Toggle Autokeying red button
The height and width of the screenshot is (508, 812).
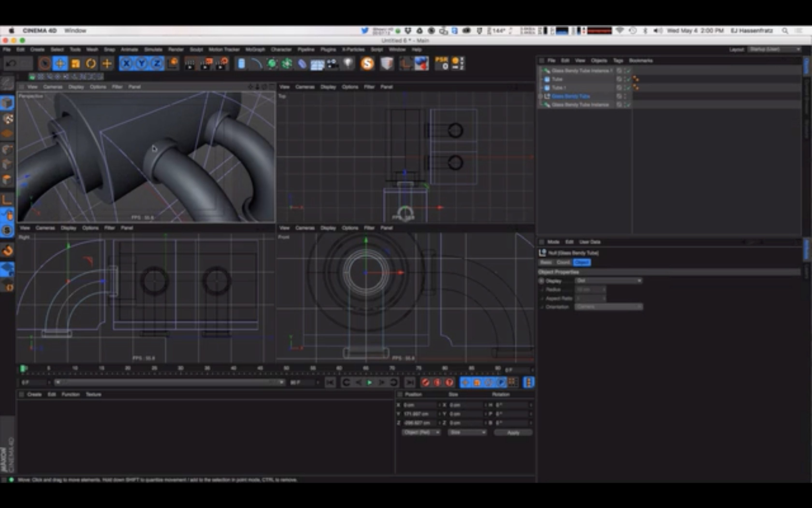438,382
